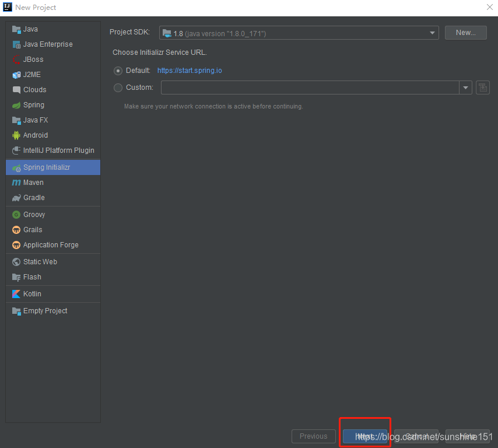Click the J2ME icon
This screenshot has width=498, height=448.
[16, 75]
